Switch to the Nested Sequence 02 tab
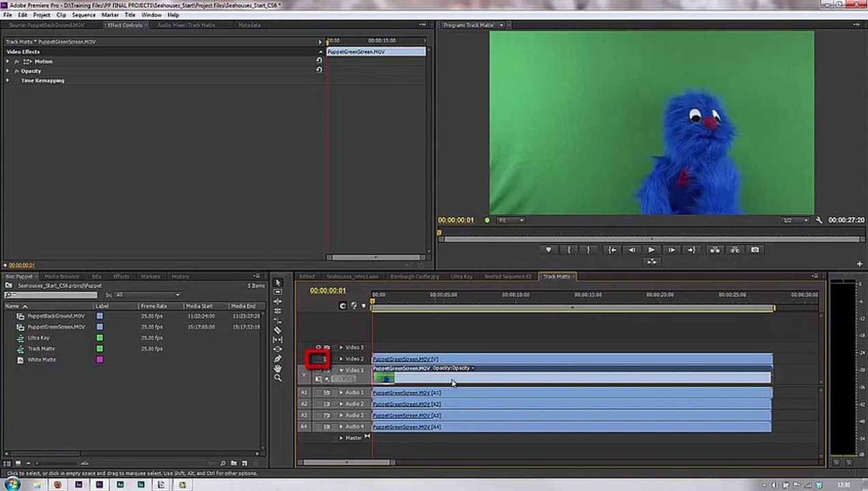This screenshot has height=491, width=868. click(507, 276)
